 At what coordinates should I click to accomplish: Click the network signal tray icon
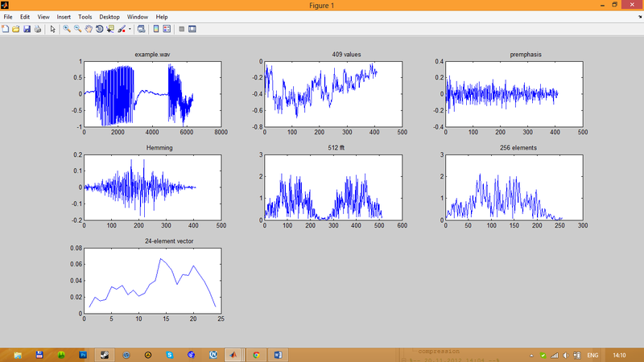click(x=555, y=356)
